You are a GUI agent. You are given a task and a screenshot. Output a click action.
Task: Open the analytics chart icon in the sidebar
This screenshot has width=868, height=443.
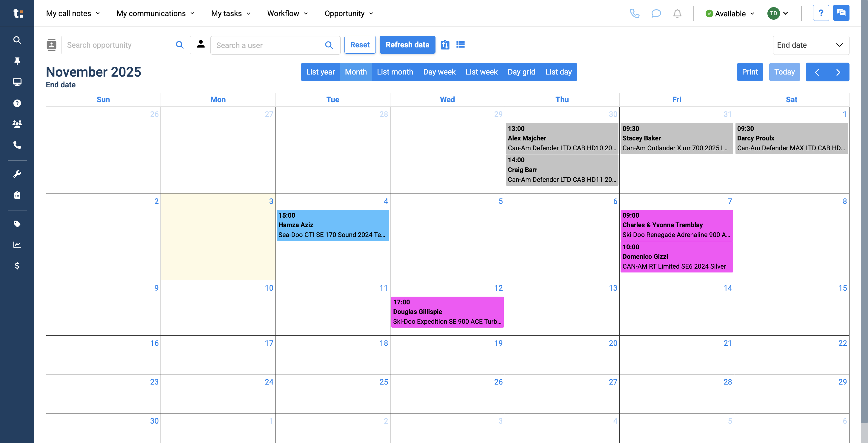[x=17, y=245]
